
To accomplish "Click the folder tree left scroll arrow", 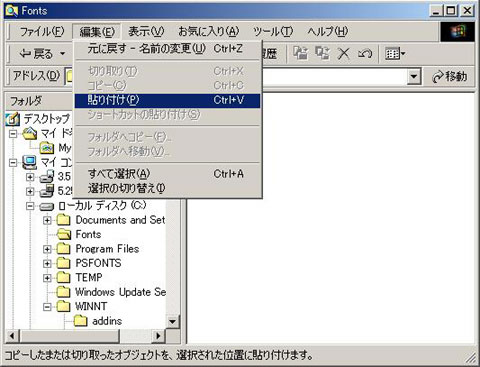I will pyautogui.click(x=12, y=336).
